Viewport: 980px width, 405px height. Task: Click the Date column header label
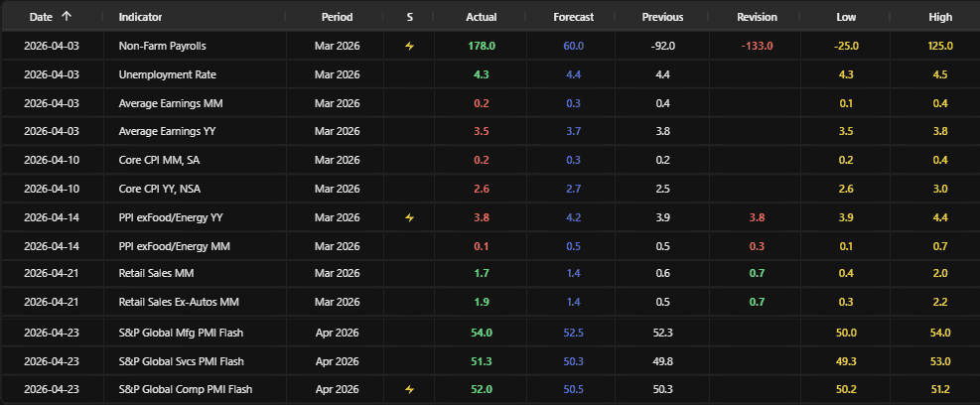tap(41, 17)
